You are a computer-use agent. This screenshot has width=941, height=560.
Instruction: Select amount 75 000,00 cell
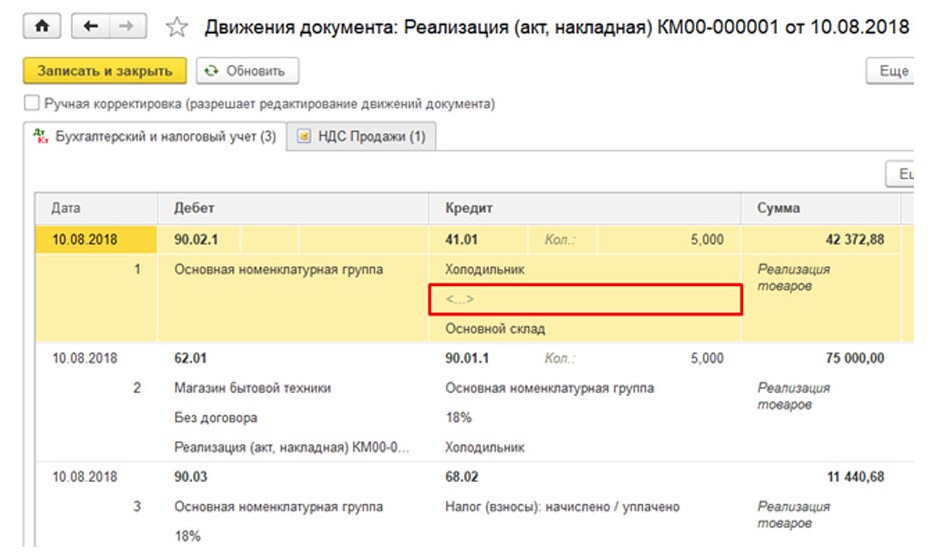pyautogui.click(x=855, y=358)
